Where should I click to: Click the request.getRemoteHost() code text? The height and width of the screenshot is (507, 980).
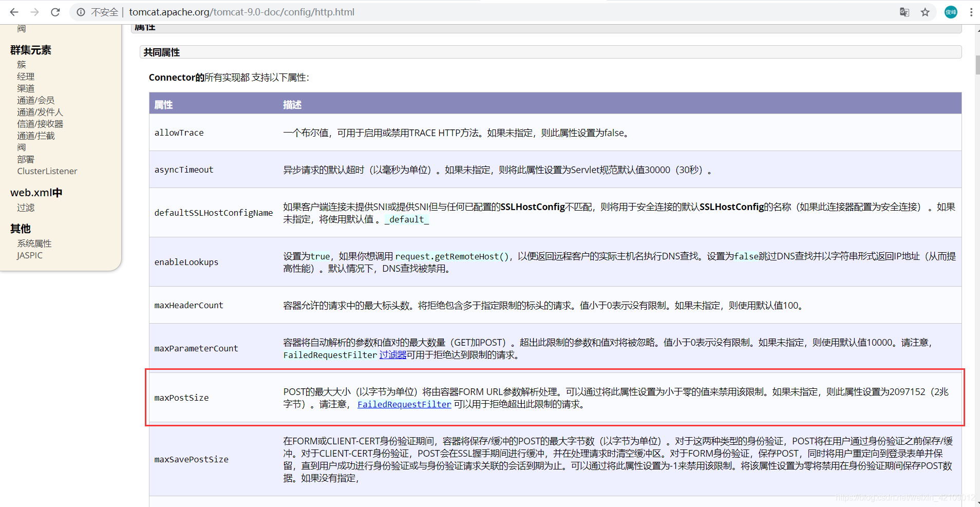(x=452, y=256)
